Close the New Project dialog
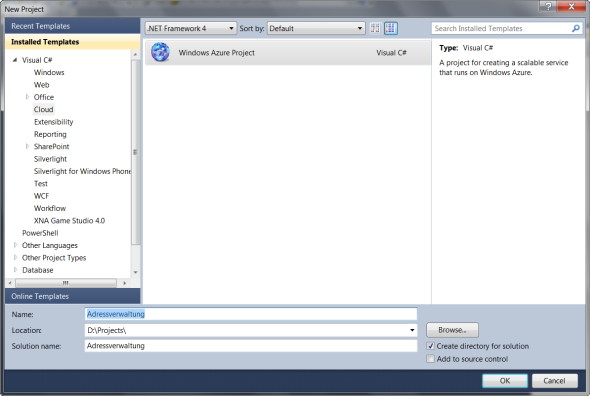 tap(571, 6)
